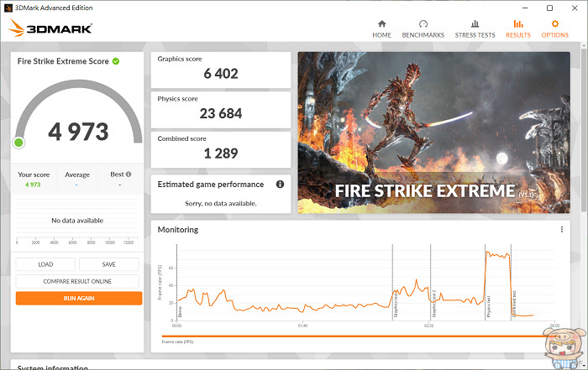Click the 3DMark logo
Image resolution: width=588 pixels, height=370 pixels.
click(x=50, y=28)
